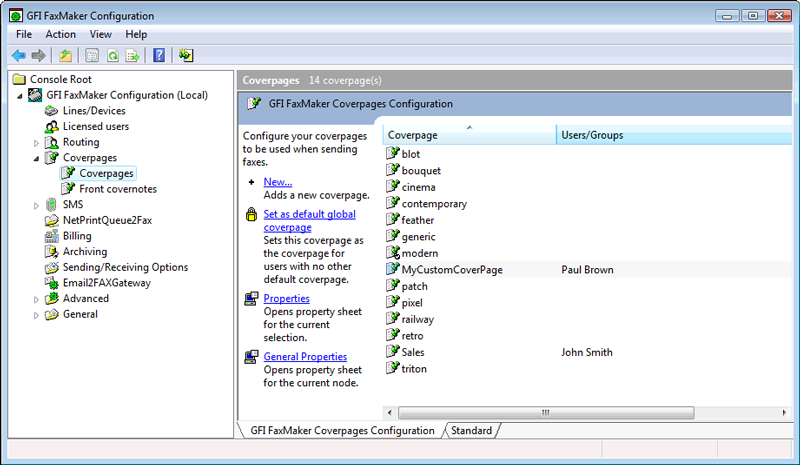800x465 pixels.
Task: Click the padlock icon beside Set as default
Action: 251,214
